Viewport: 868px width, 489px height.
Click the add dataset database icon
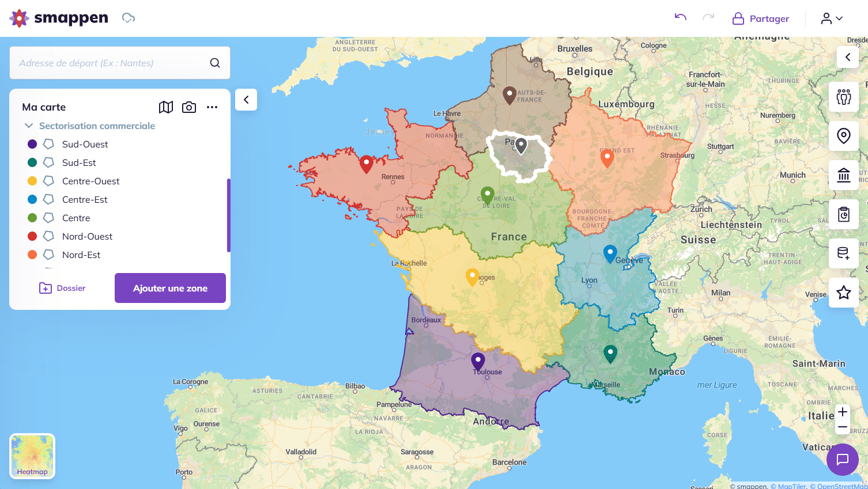point(843,253)
